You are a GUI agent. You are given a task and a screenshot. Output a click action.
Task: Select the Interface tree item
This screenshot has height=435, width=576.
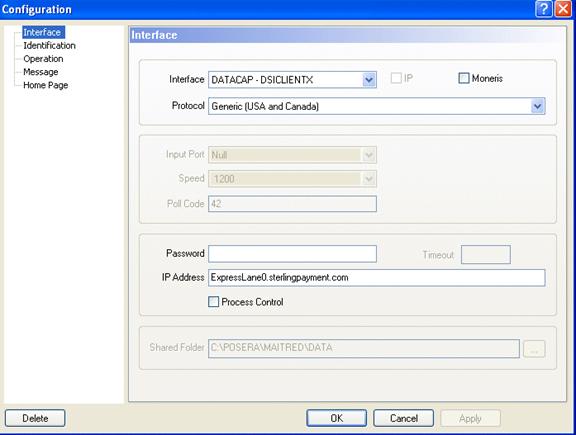tap(43, 32)
